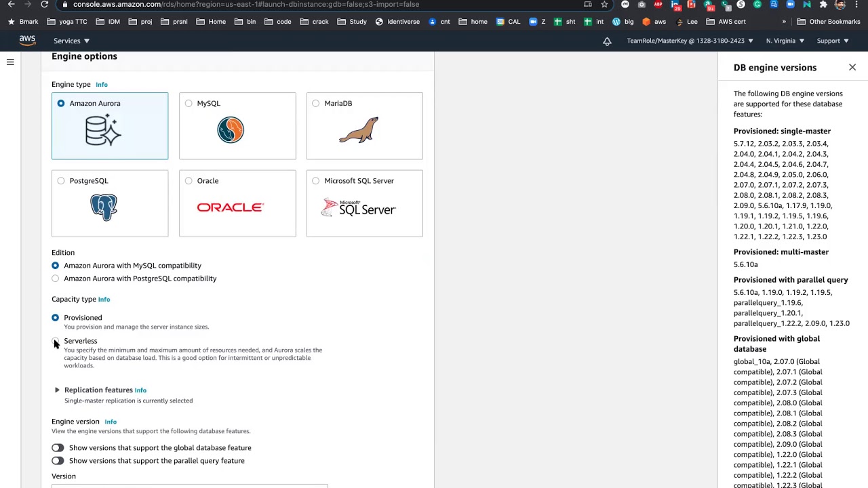Open the Study bookmarks folder

tap(352, 22)
